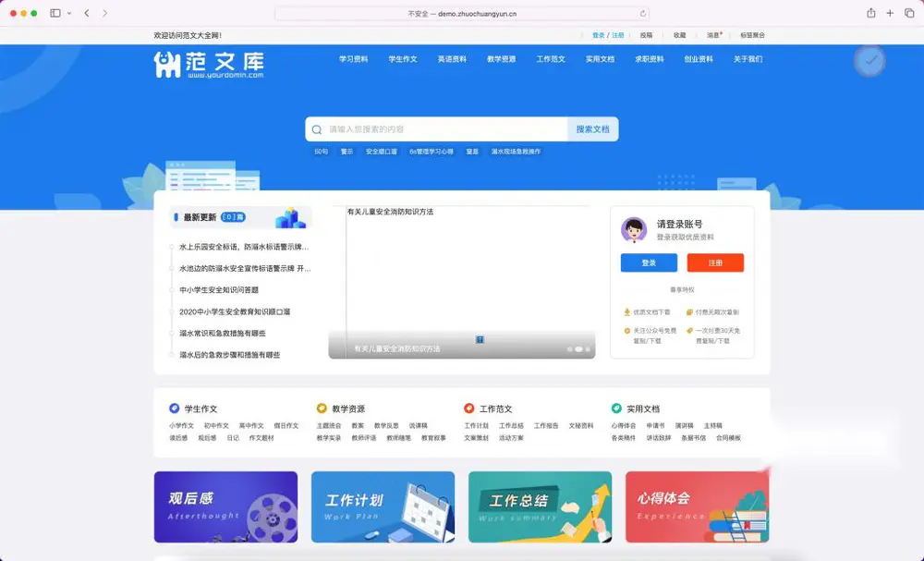Viewport: 924px width, 561px height.
Task: Open 学生作文 in the navigation menu
Action: pos(403,59)
